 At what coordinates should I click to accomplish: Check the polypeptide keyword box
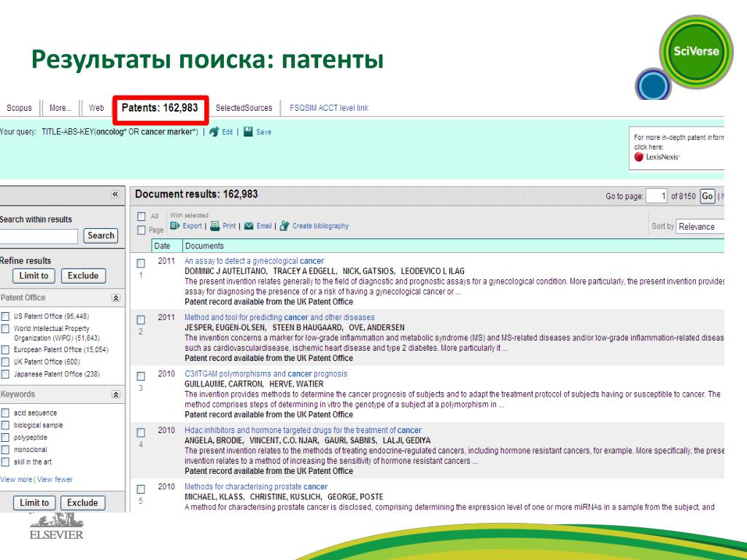tap(5, 437)
